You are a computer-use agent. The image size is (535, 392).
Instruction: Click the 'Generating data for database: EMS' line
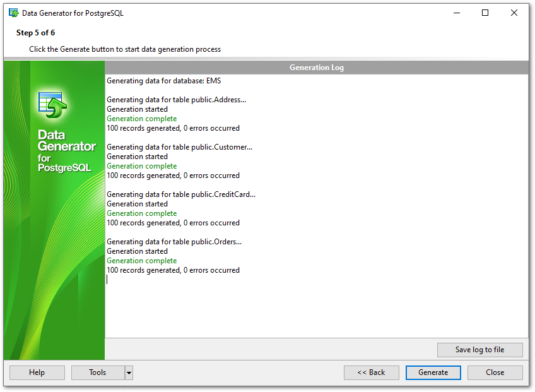coord(163,81)
